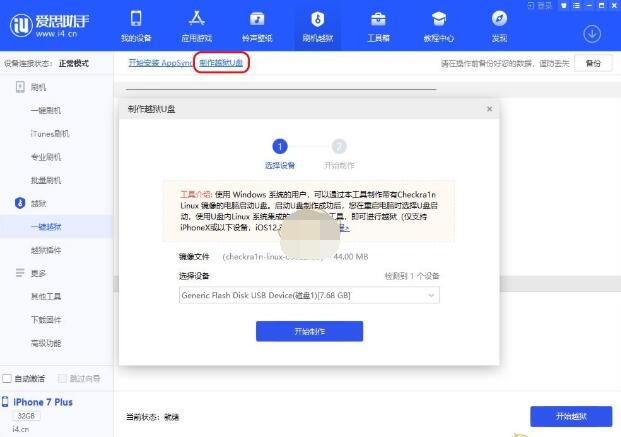Viewport: 621px width, 437px height.
Task: Open 其他工具 in the sidebar
Action: 46,296
